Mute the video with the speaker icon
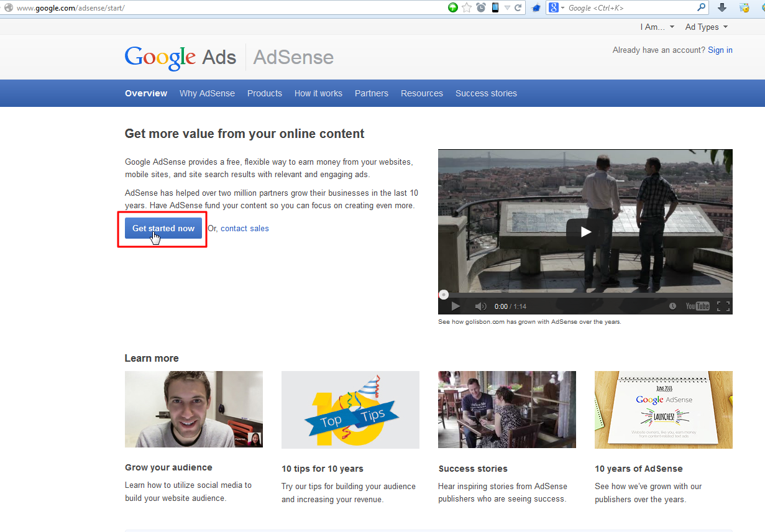This screenshot has width=765, height=532. pos(480,306)
